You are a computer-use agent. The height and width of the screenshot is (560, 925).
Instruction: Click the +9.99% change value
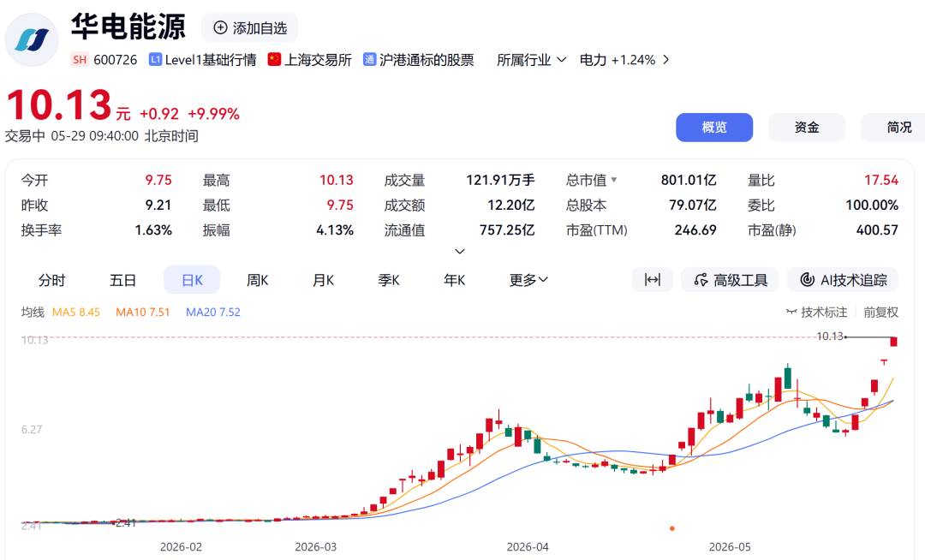213,114
